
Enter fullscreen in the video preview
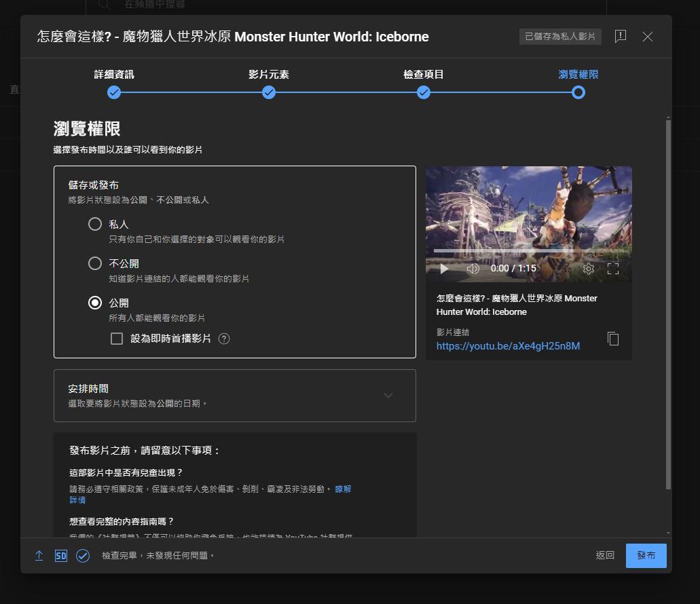(x=613, y=269)
